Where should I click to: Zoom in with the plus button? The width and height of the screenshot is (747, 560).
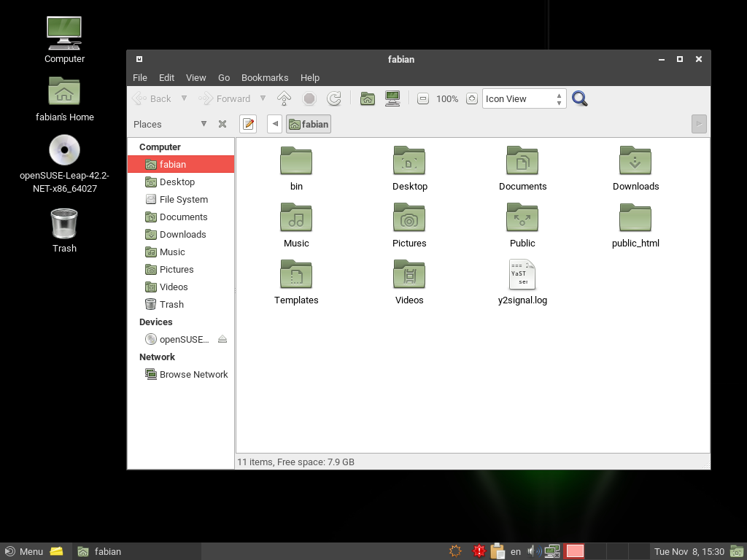click(x=471, y=98)
